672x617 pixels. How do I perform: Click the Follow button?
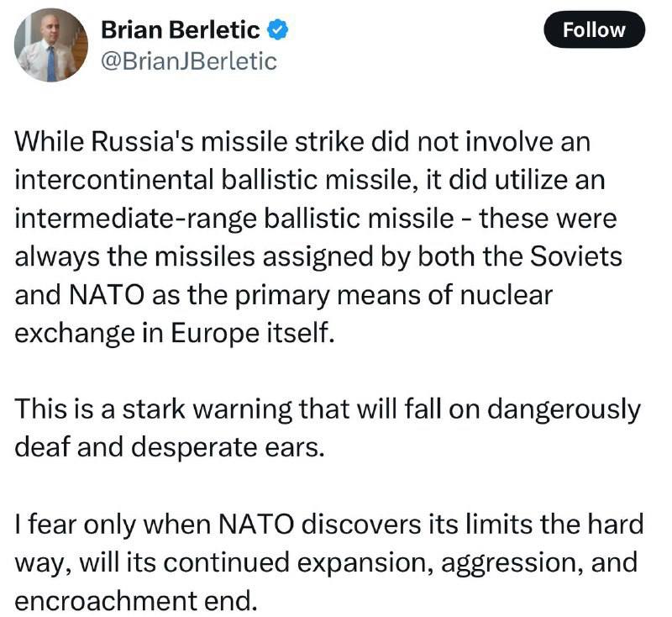pyautogui.click(x=594, y=29)
